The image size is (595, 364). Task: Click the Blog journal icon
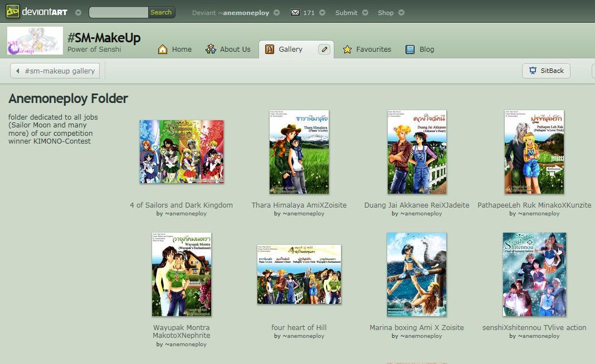point(410,50)
